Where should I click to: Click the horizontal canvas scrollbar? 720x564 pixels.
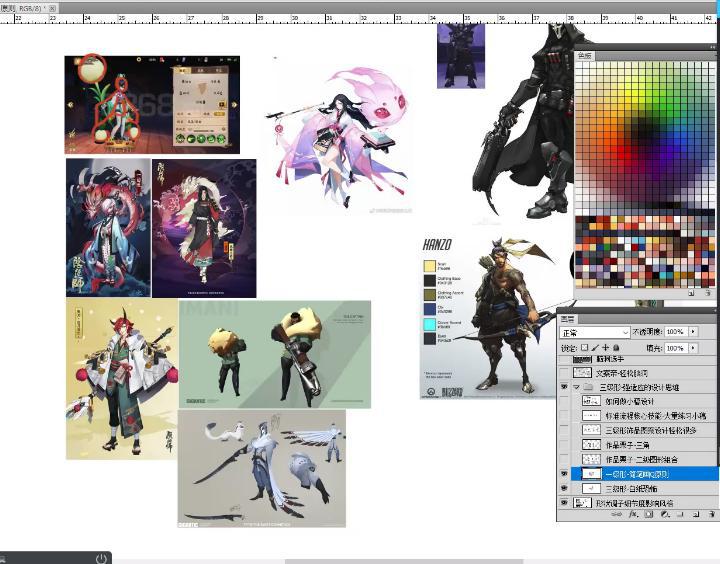[x=404, y=561]
